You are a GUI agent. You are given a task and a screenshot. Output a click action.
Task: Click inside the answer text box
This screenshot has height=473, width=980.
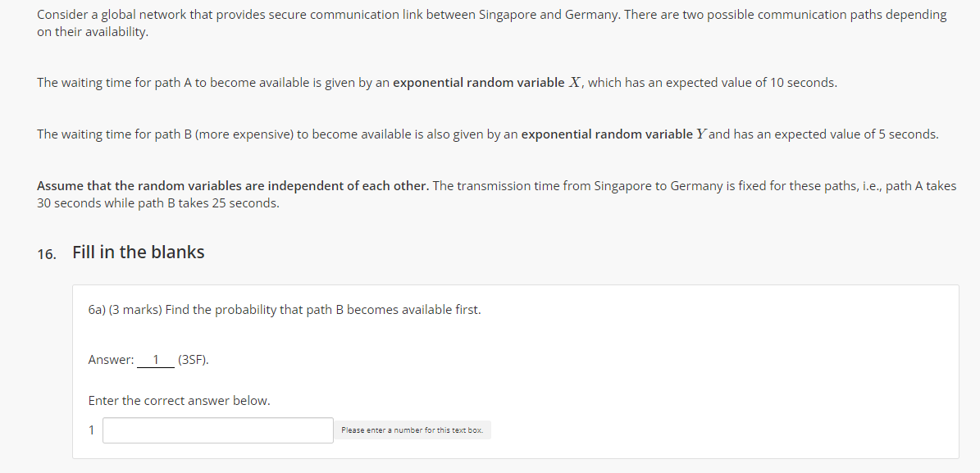point(217,430)
